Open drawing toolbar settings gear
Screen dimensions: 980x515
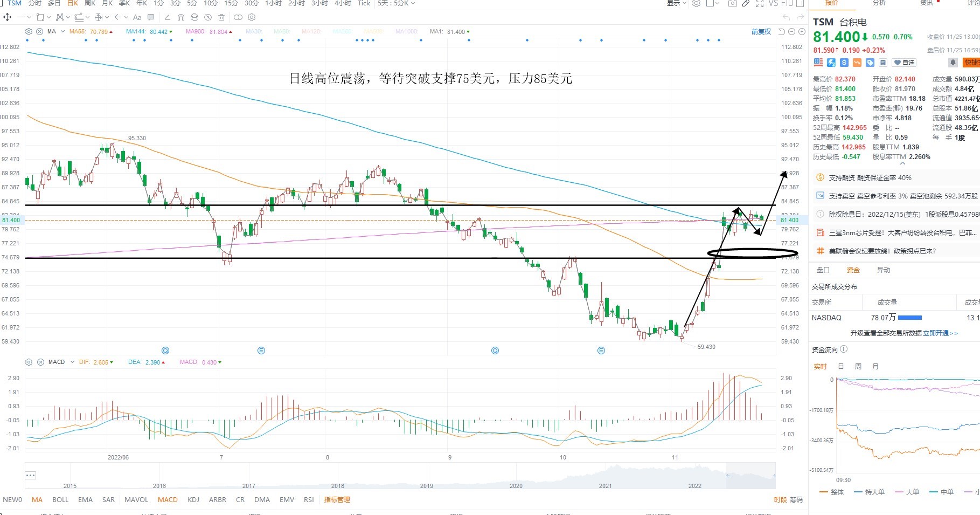click(x=252, y=17)
